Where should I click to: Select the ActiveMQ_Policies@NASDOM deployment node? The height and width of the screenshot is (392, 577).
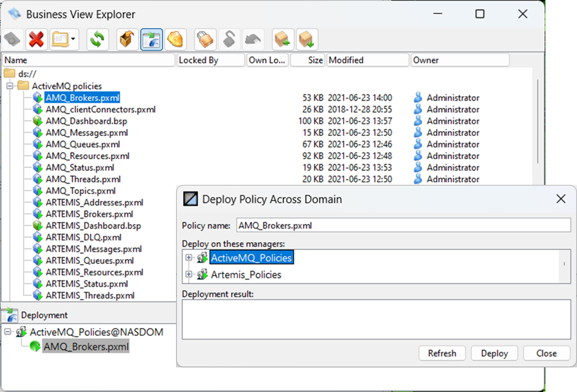97,332
